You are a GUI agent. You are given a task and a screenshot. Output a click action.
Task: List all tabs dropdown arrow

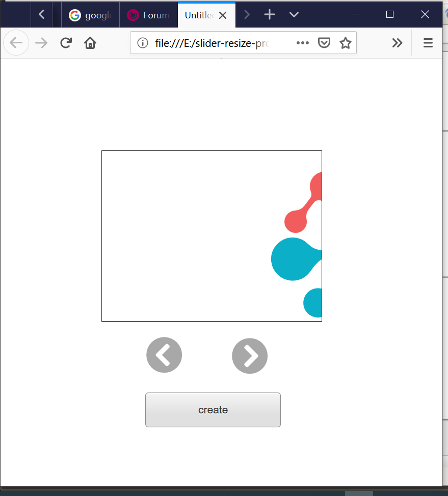[294, 15]
